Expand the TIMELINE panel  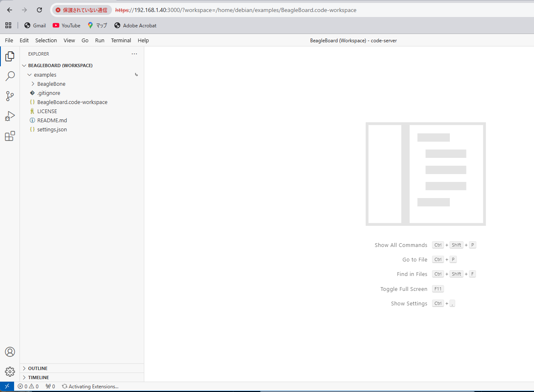pos(82,377)
